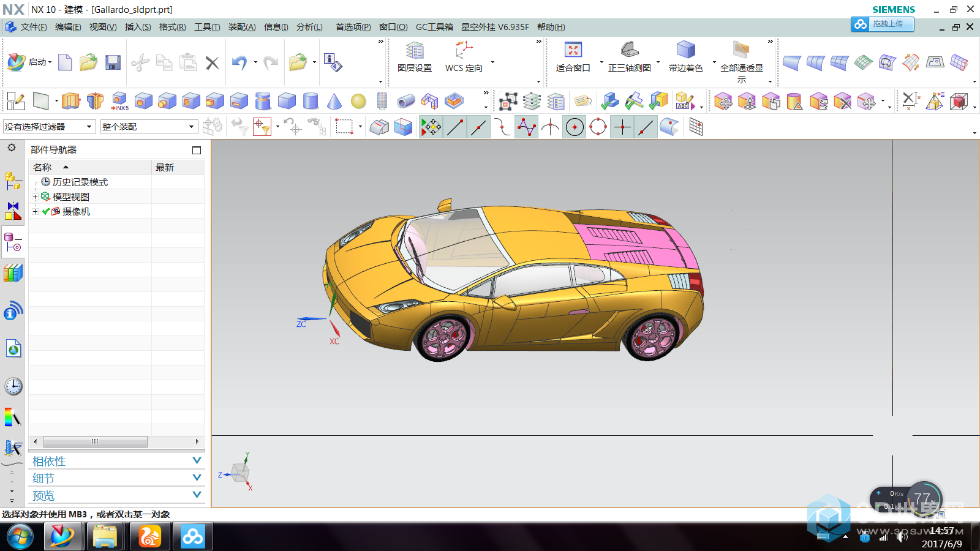The width and height of the screenshot is (980, 551).
Task: Create a Cone primitive
Action: tap(334, 101)
